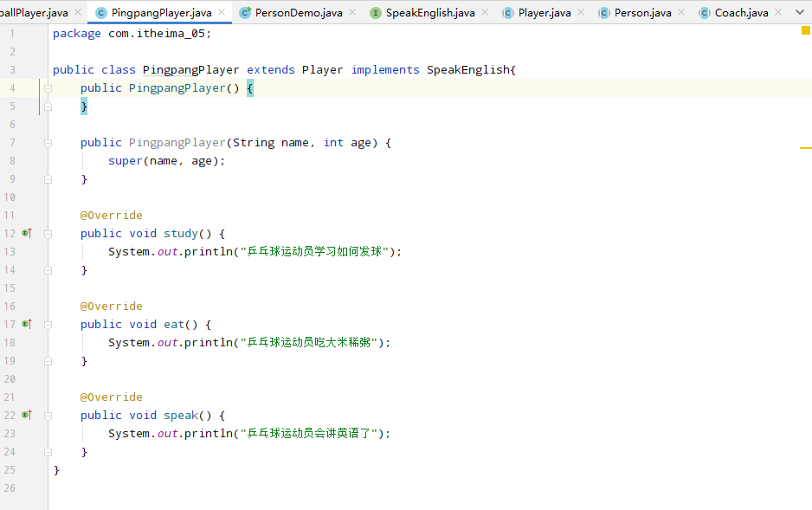
Task: Collapse fold end marker on line 9
Action: [x=48, y=179]
